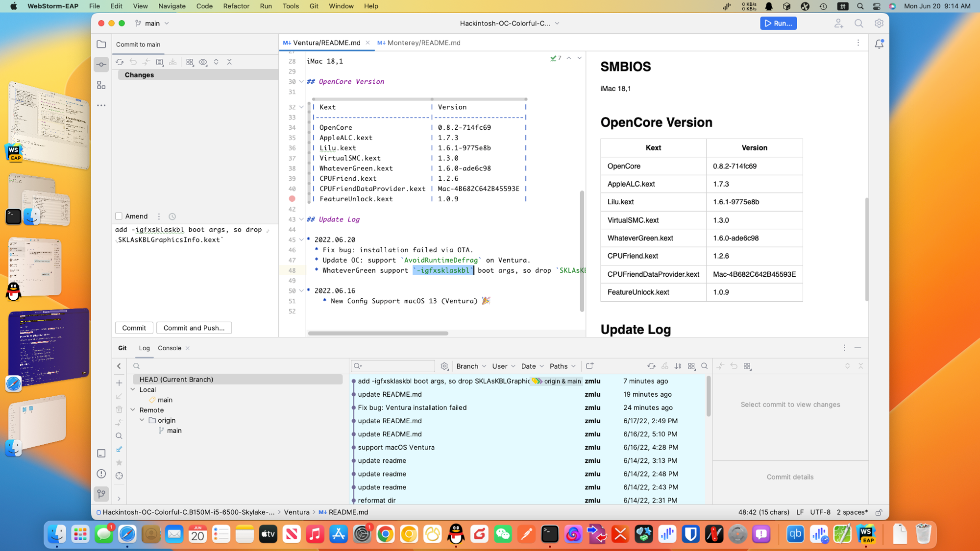Click favorite star icon in branches toolbar
Viewport: 980px width, 551px height.
pos(119,462)
